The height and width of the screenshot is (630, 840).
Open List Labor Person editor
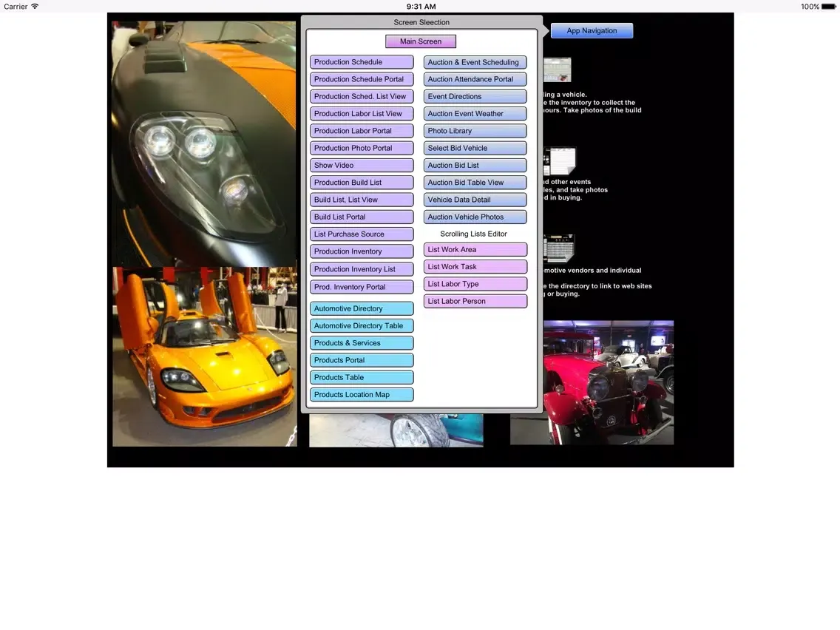coord(475,301)
